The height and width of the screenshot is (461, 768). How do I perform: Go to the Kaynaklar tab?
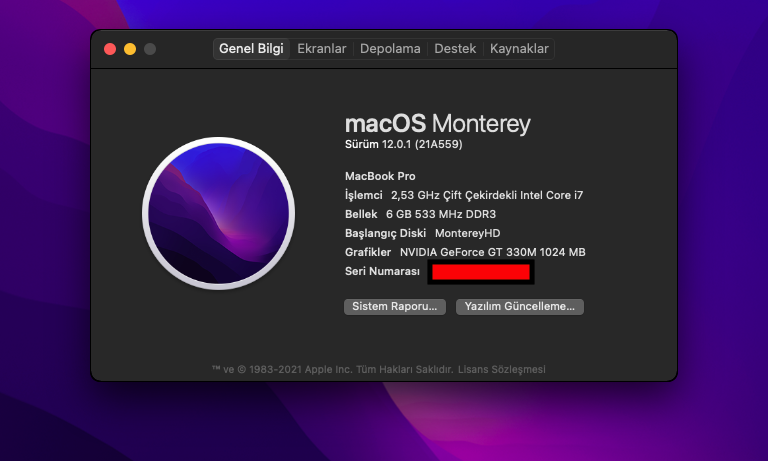[x=519, y=49]
